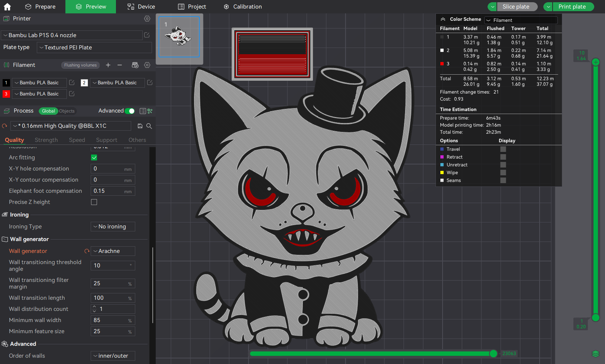
Task: Click the compare presets icon
Action: pyautogui.click(x=150, y=111)
